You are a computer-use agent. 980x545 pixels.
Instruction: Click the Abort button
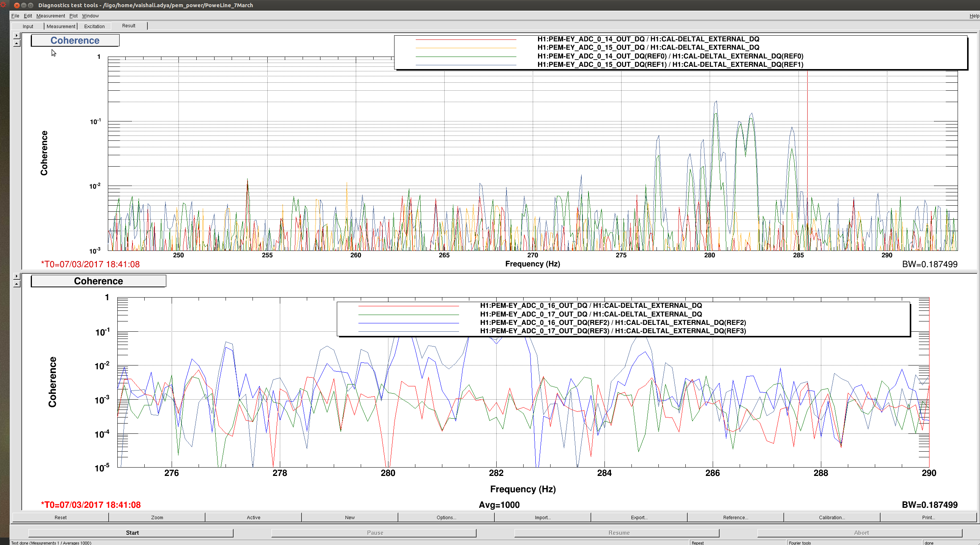(860, 532)
